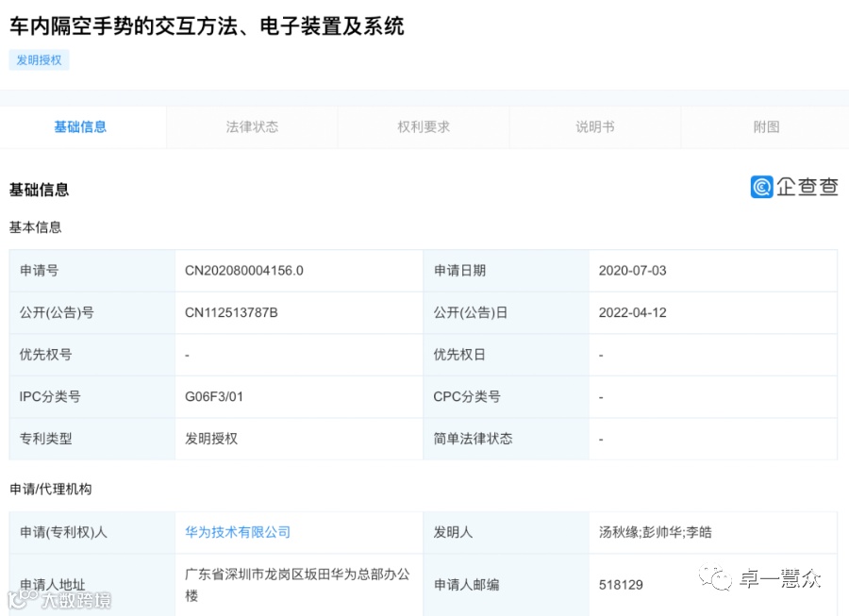849x616 pixels.
Task: Click the 基本信息 subsection heading
Action: click(x=36, y=227)
